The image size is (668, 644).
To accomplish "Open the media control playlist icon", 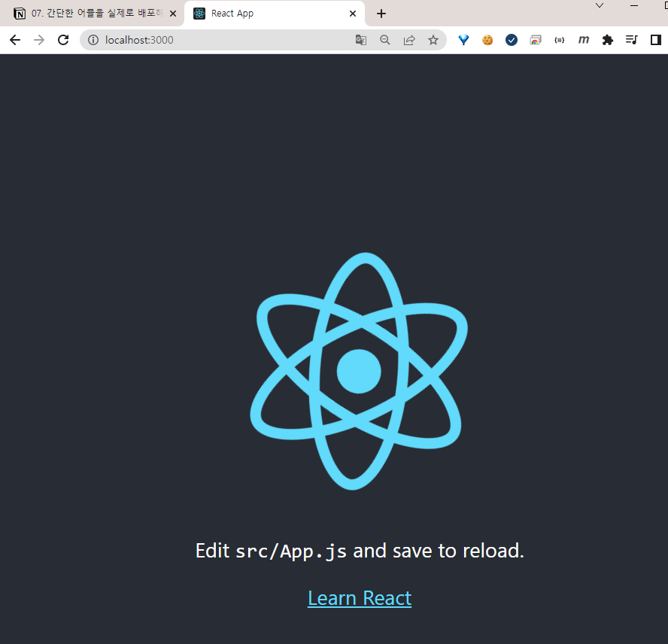I will (631, 40).
